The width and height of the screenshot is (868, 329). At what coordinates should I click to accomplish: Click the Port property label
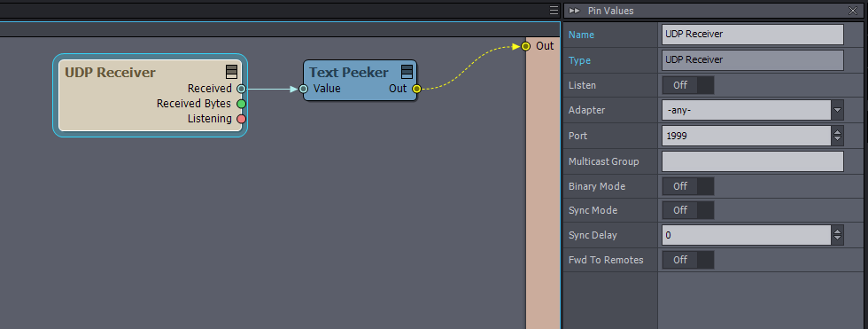577,136
